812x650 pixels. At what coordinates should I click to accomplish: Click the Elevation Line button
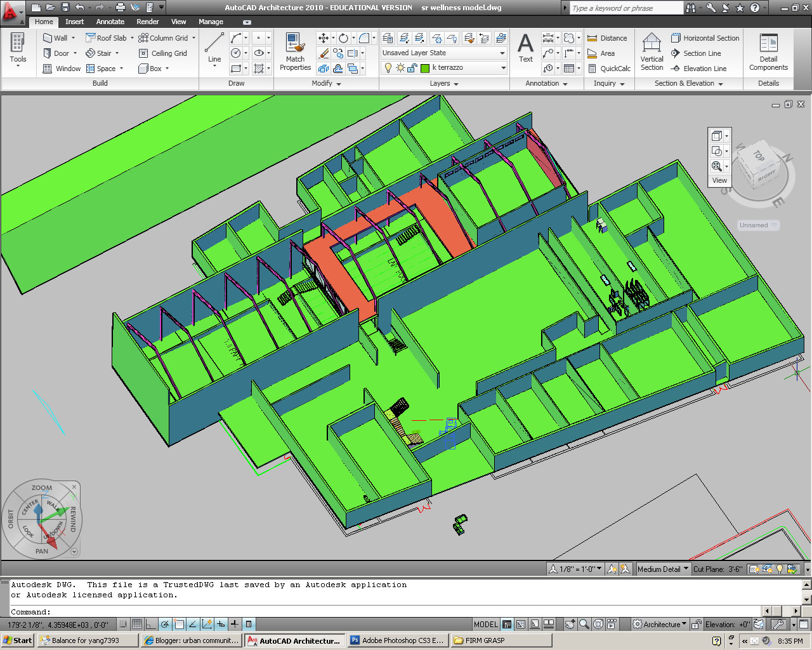tap(698, 69)
